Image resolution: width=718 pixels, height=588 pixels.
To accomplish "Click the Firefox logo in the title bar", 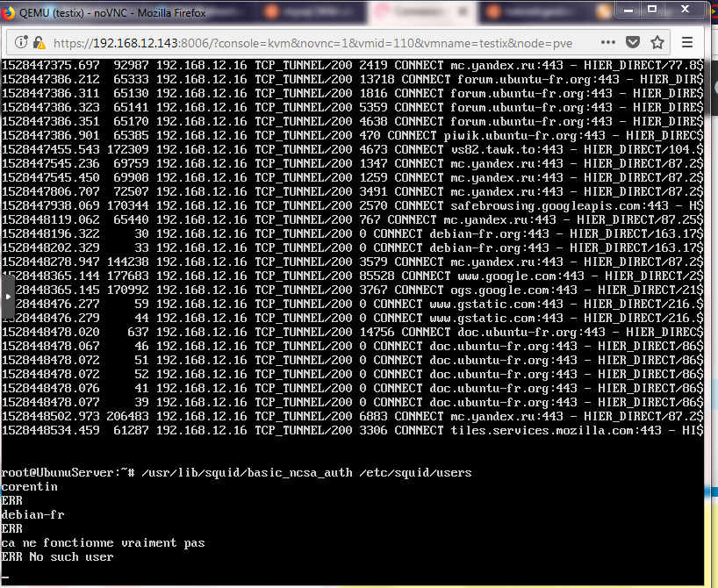I will click(7, 13).
